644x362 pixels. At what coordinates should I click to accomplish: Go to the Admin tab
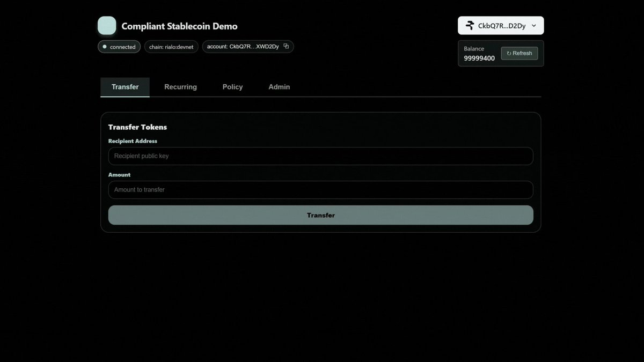[x=279, y=87]
